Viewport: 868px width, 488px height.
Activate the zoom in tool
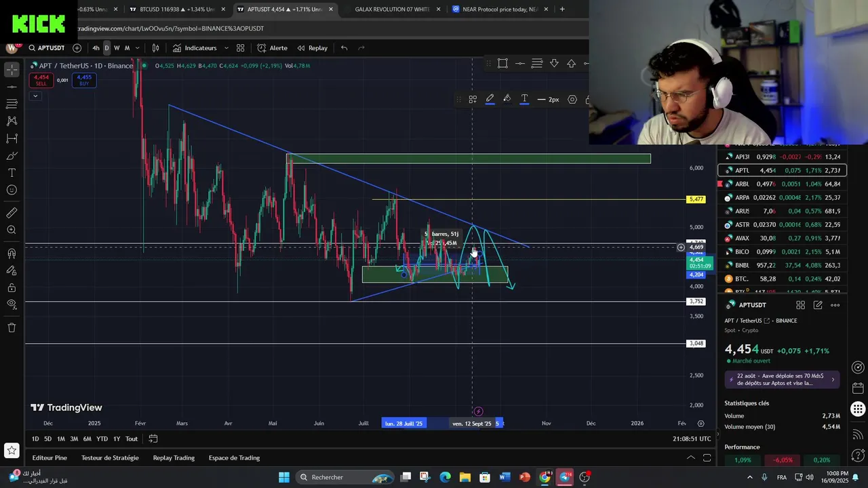click(x=12, y=230)
